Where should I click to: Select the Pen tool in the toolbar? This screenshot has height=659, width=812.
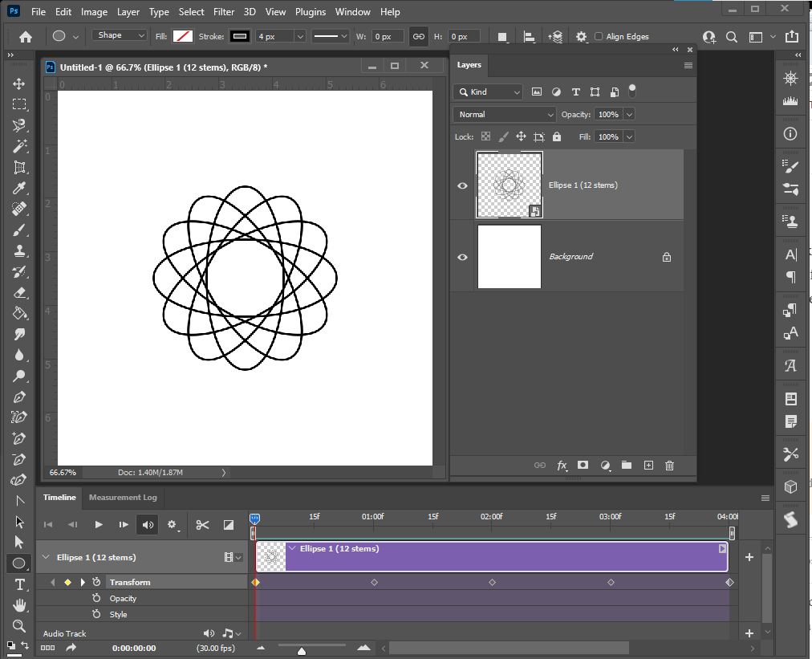coord(20,397)
